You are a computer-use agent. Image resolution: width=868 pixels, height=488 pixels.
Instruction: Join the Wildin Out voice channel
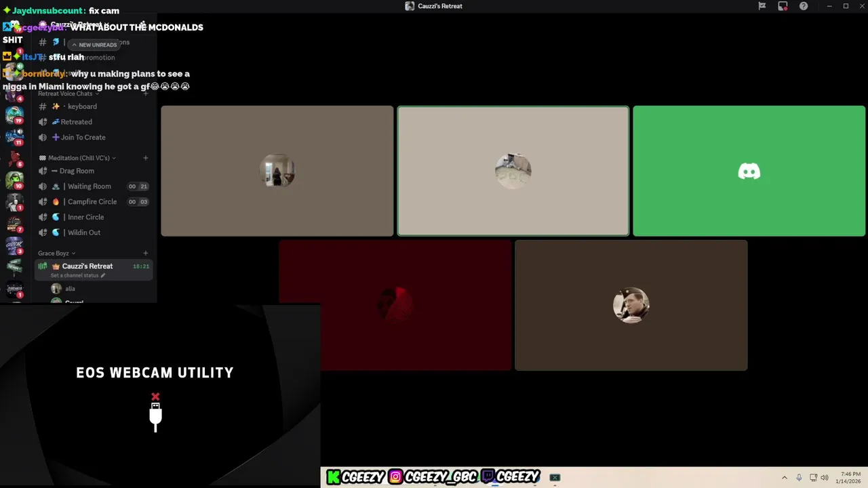click(x=94, y=232)
